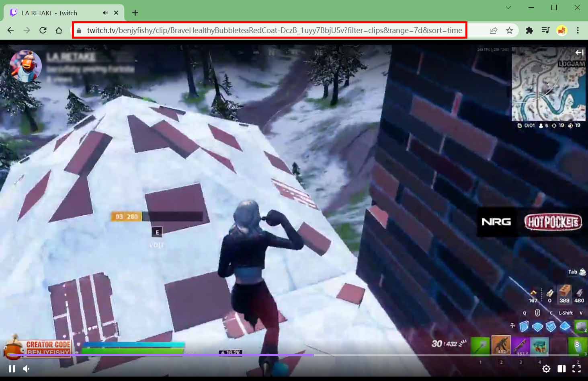This screenshot has height=381, width=588.
Task: Open the Chrome three-dot menu
Action: (x=578, y=30)
